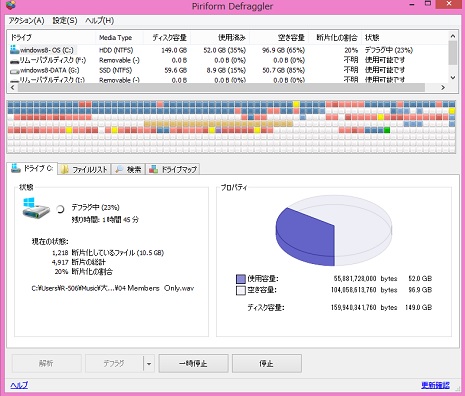Sort by the 使用済み column header
The width and height of the screenshot is (465, 396).
tap(220, 37)
